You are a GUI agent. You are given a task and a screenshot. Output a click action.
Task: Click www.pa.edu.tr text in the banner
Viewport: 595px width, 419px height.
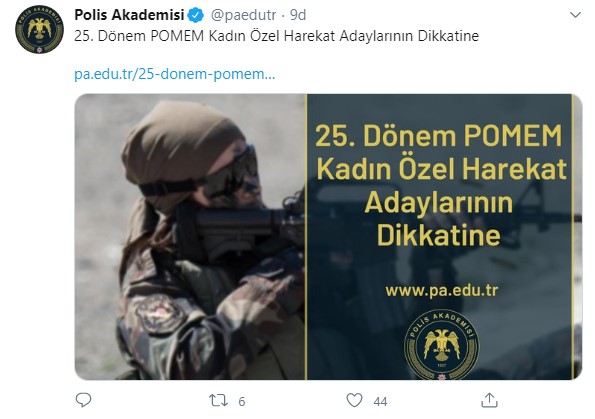click(x=442, y=290)
